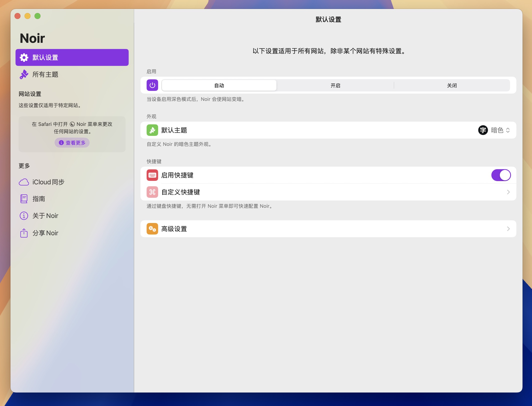Select 开启 in the enable segmented control

335,85
